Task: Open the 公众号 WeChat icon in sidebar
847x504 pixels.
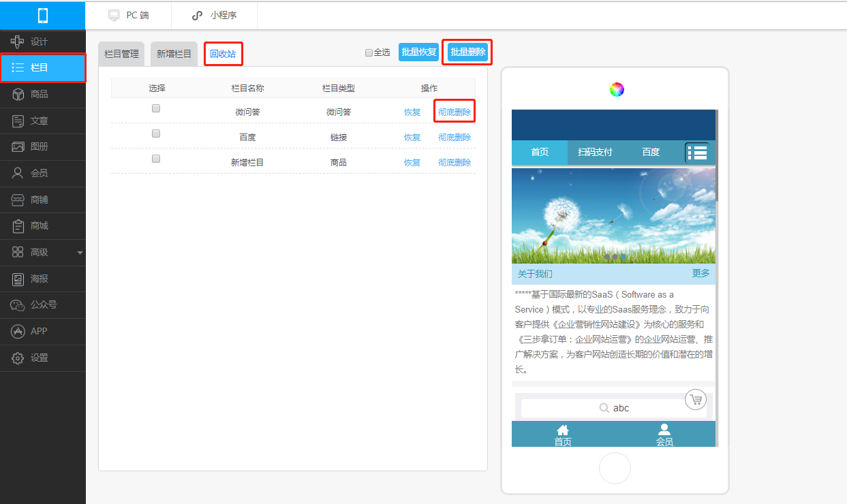Action: click(18, 305)
